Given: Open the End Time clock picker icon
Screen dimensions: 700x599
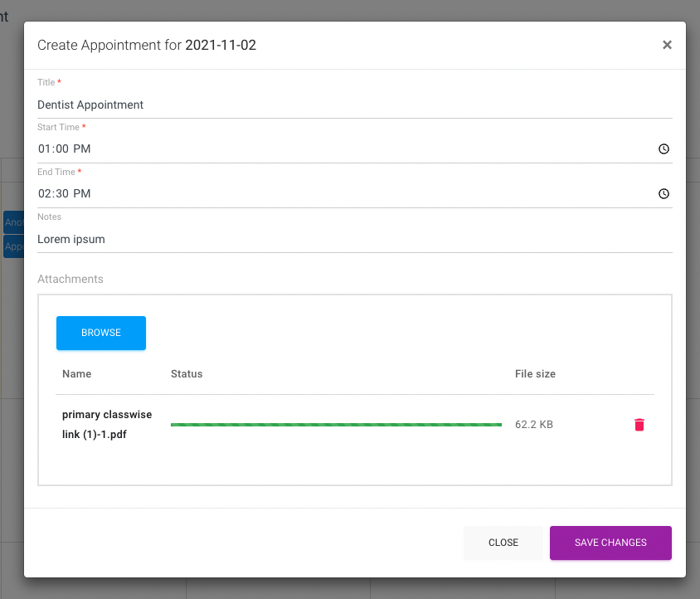Looking at the screenshot, I should (664, 193).
